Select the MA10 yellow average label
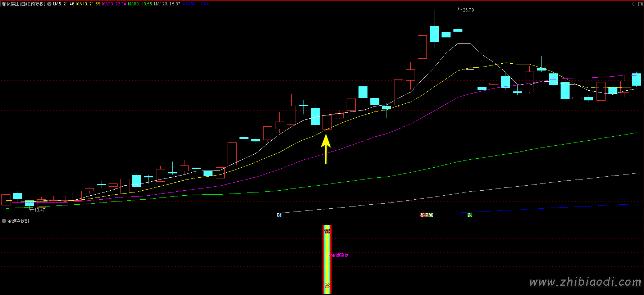The width and height of the screenshot is (644, 295). point(88,4)
